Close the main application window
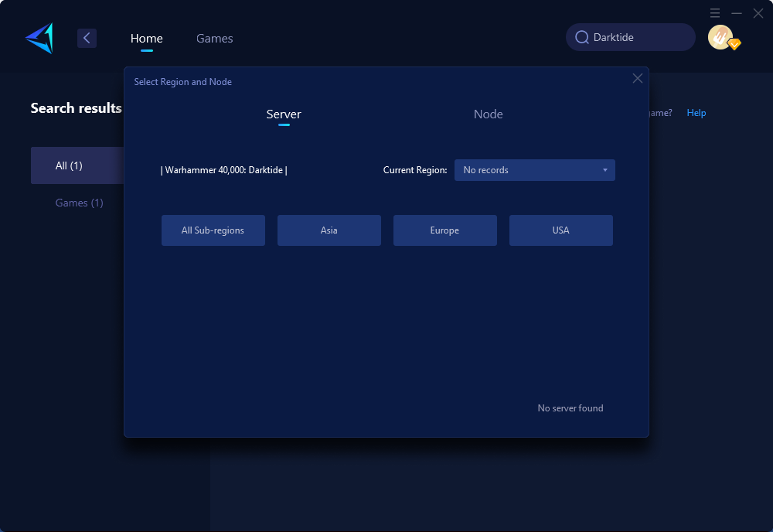 pos(758,13)
